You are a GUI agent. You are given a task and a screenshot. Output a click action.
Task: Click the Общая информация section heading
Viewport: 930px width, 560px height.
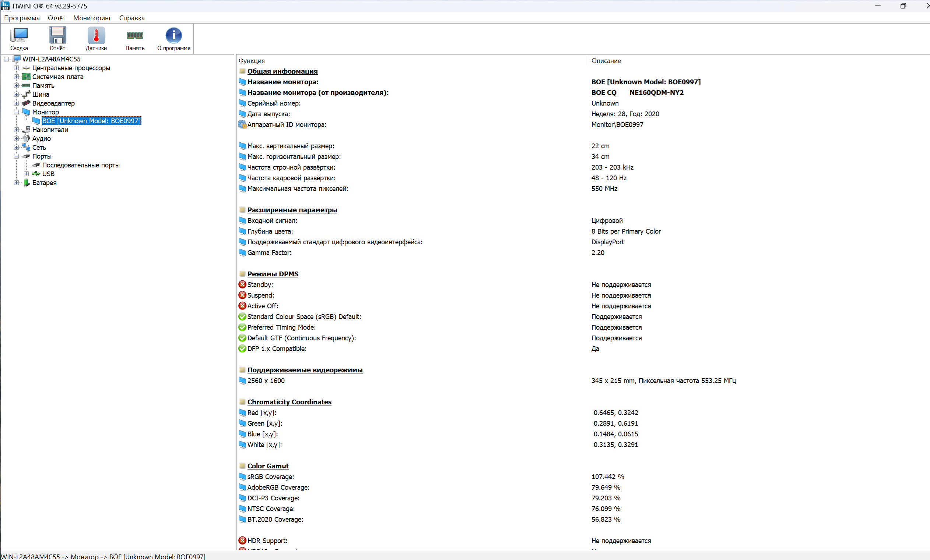click(282, 71)
